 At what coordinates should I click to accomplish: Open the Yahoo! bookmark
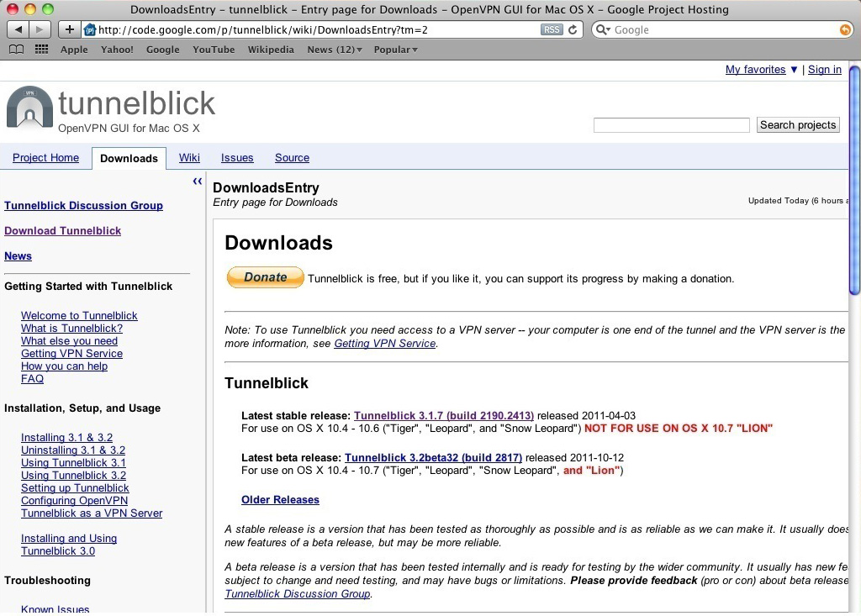[x=117, y=50]
